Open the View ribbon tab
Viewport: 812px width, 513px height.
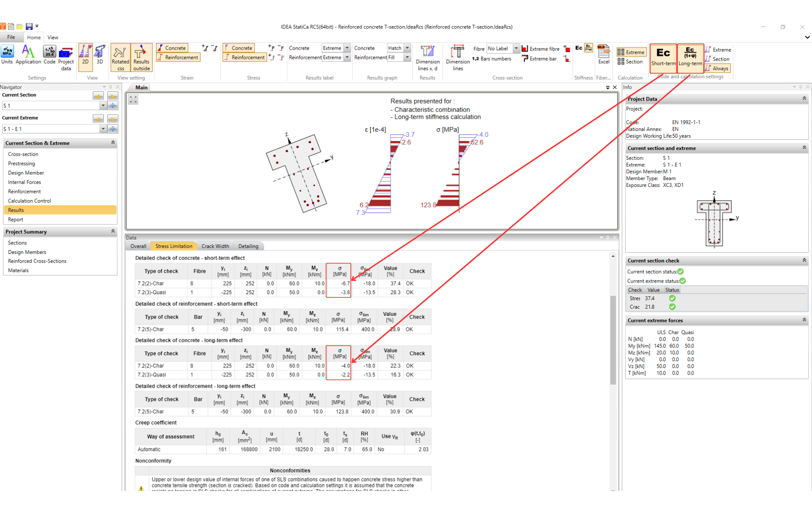point(53,38)
